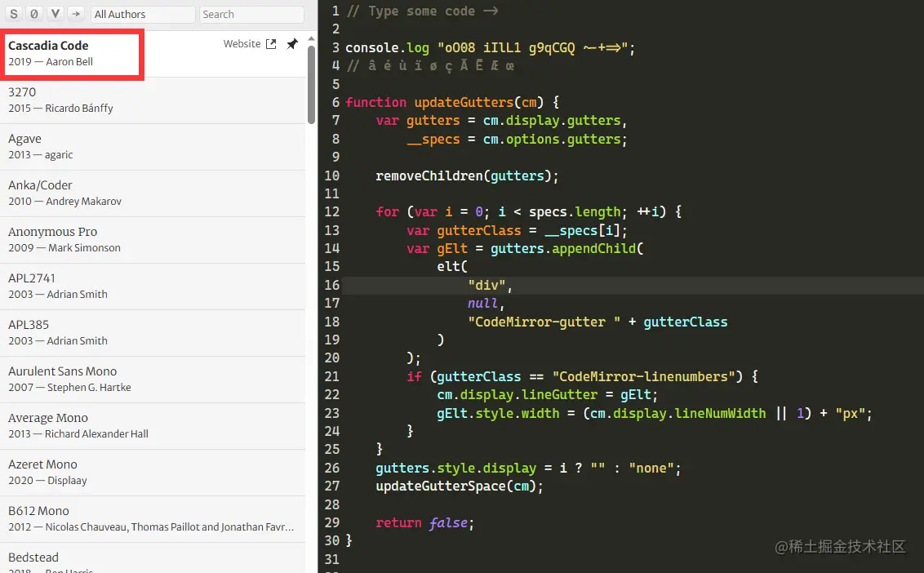This screenshot has height=573, width=924.
Task: Click the 'updateGutterSpace(cm);' code line
Action: pyautogui.click(x=459, y=486)
